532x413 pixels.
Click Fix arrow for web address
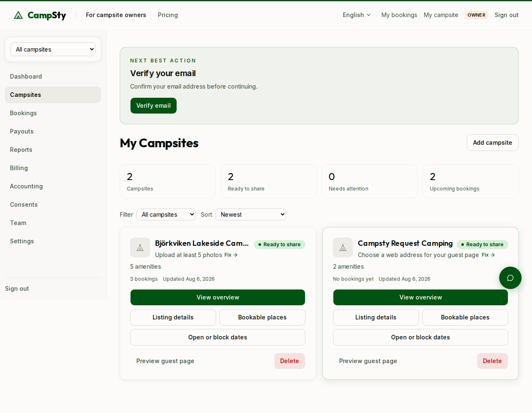point(488,255)
